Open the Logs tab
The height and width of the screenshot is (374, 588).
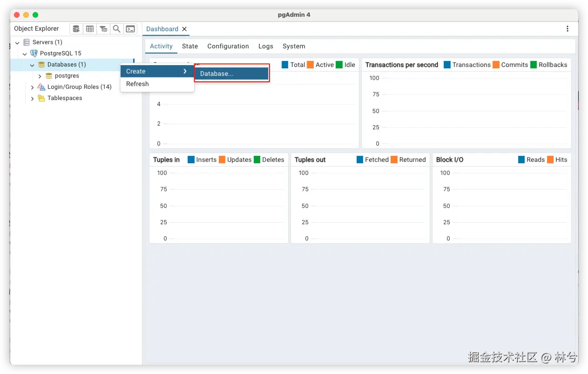266,46
